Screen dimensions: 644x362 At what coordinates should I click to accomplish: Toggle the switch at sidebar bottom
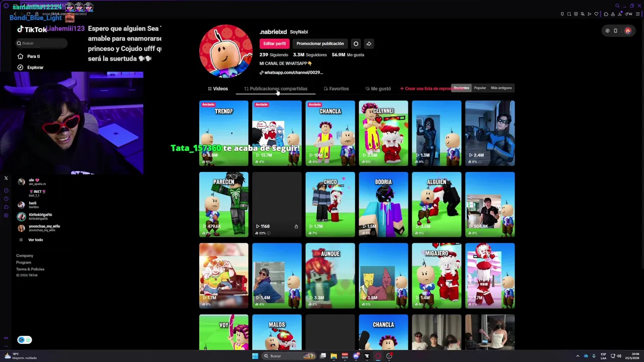25,340
